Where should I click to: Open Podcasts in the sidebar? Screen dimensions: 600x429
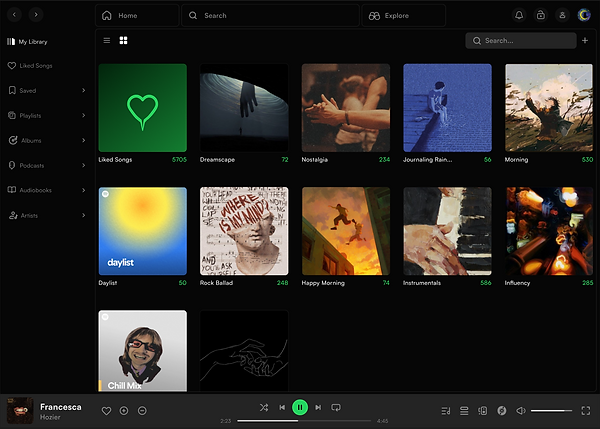pos(26,165)
